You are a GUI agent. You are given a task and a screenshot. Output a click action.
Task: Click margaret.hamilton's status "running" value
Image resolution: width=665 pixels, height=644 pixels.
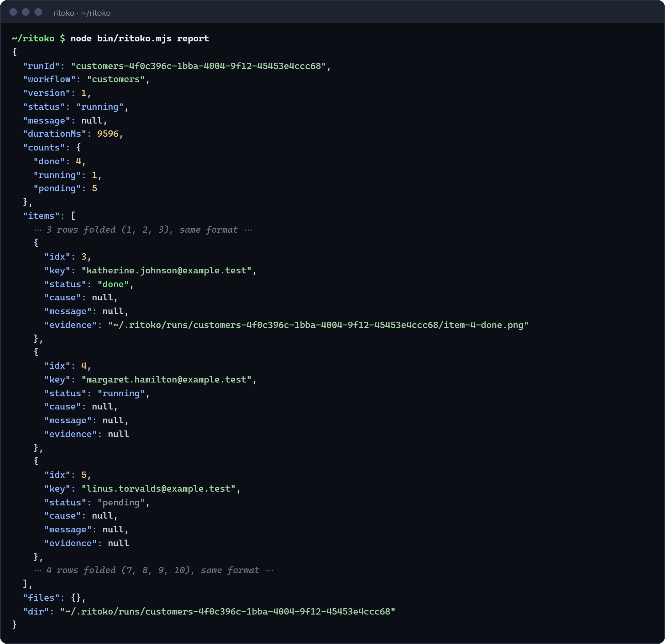coord(121,393)
